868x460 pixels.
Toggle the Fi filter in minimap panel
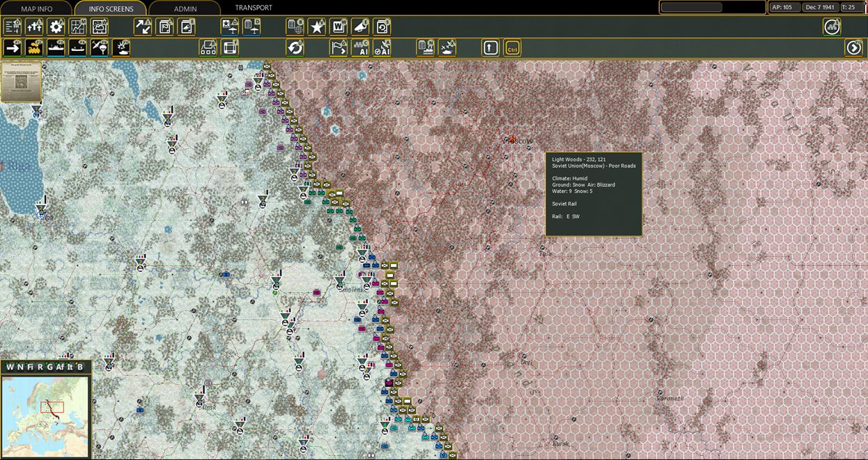click(30, 367)
